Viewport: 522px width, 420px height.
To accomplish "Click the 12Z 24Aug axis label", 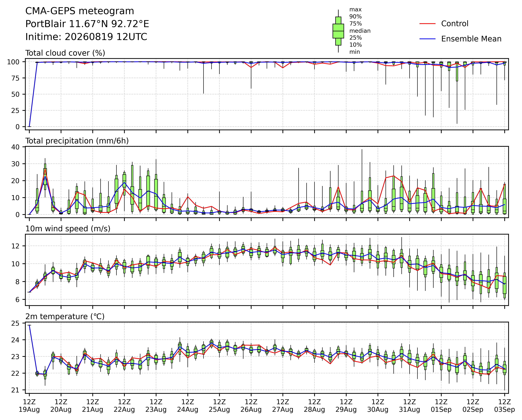I will [x=188, y=406].
